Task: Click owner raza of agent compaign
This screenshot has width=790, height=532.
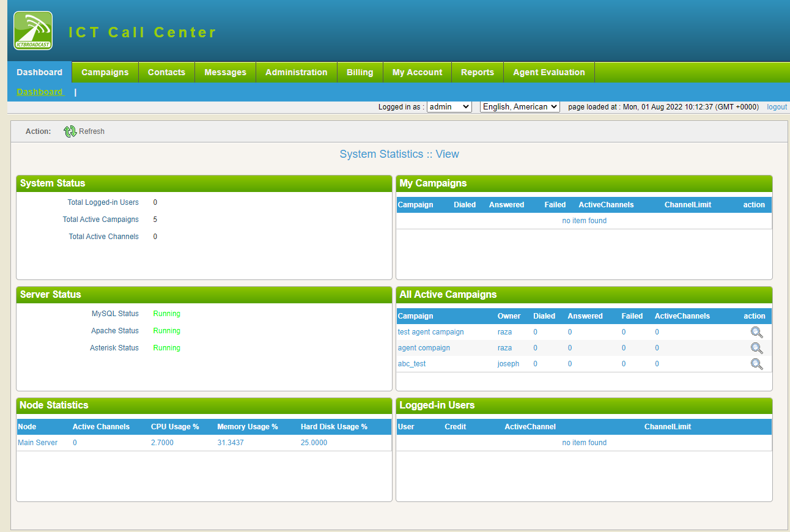Action: pos(504,348)
